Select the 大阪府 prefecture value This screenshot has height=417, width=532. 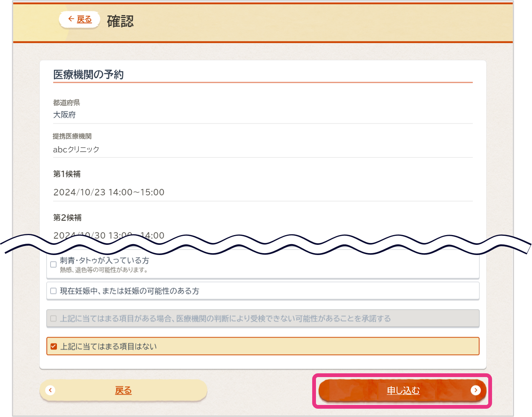[x=64, y=115]
